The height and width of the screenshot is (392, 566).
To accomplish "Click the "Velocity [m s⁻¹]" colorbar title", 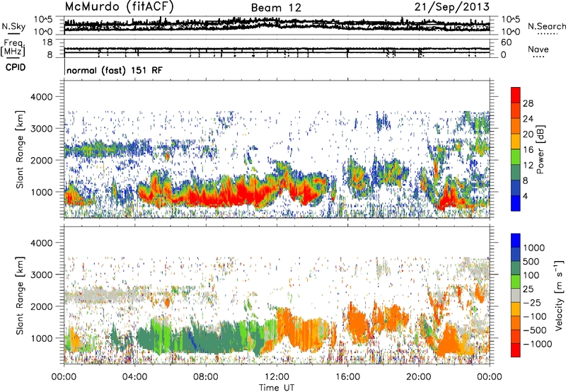I will 559,295.
